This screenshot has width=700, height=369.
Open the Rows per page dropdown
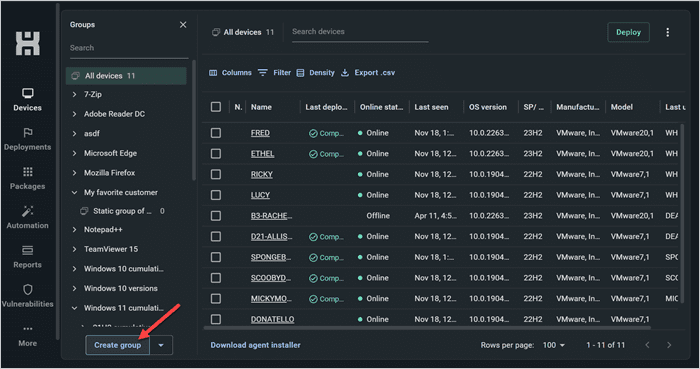tap(554, 345)
